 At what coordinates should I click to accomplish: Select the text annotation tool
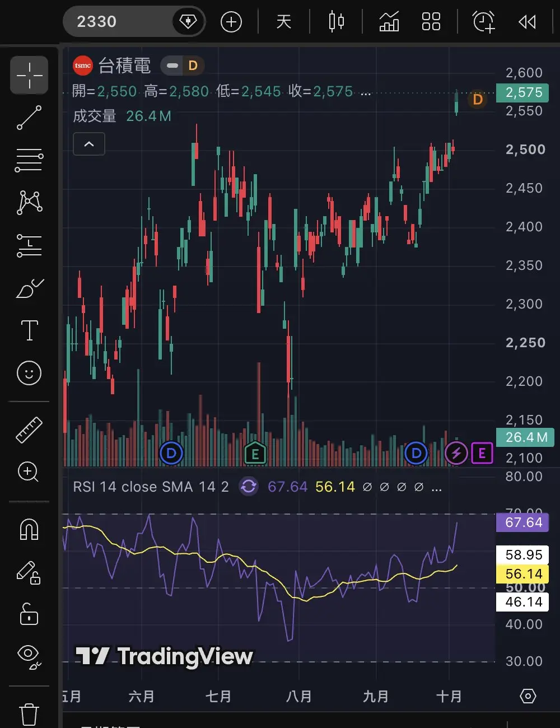(29, 330)
